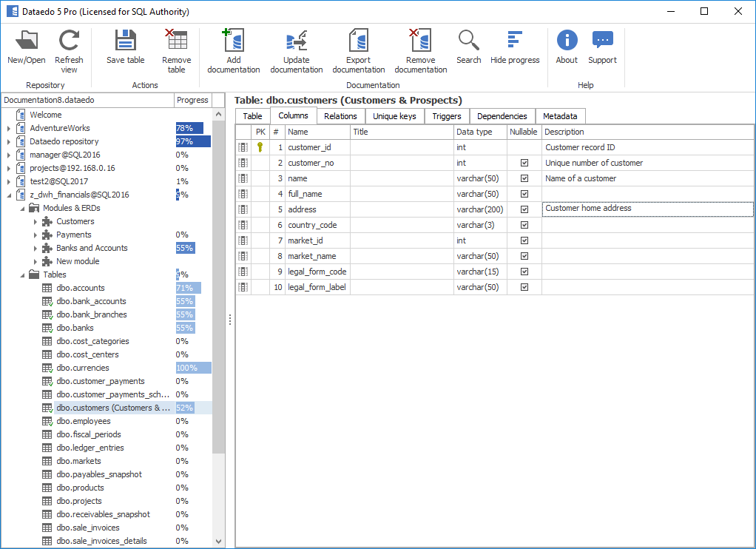Image resolution: width=756 pixels, height=549 pixels.
Task: Edit the Customer home address description field
Action: coord(647,209)
